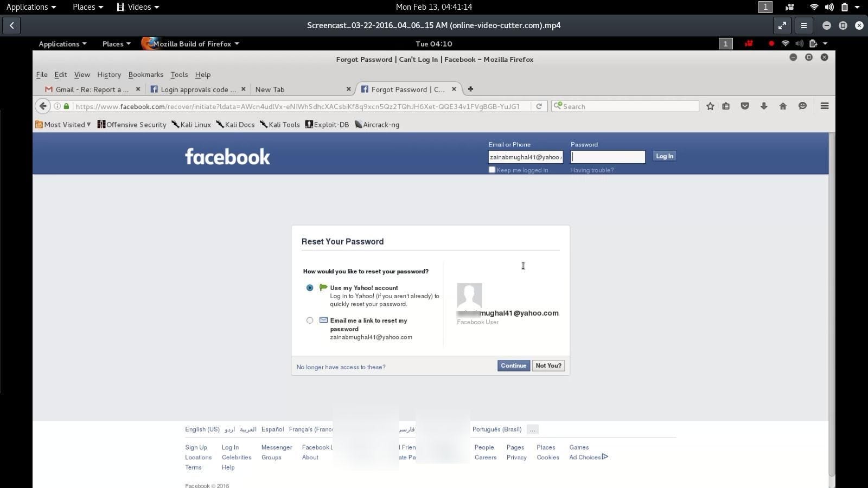Toggle fullscreen in the video player header
This screenshot has width=868, height=488.
[x=782, y=25]
